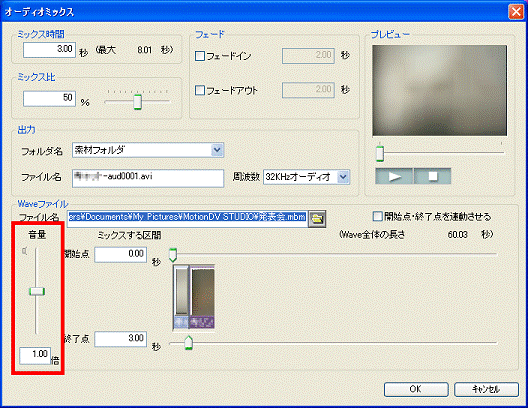Play the preview video
Screen dimensions: 528x408
point(394,176)
